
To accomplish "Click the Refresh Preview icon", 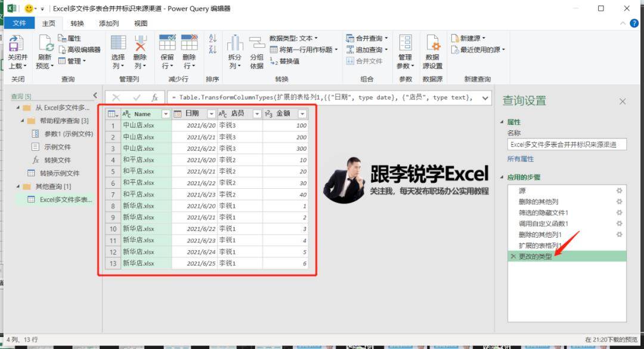I will point(45,44).
